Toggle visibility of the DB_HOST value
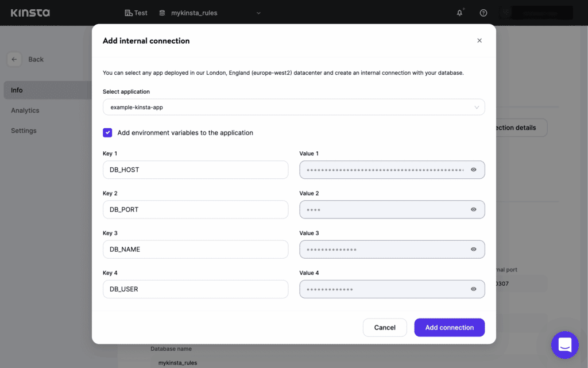The image size is (588, 368). click(473, 169)
